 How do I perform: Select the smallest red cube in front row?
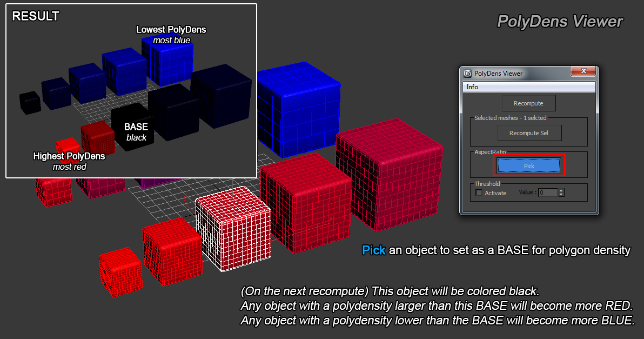(x=120, y=272)
